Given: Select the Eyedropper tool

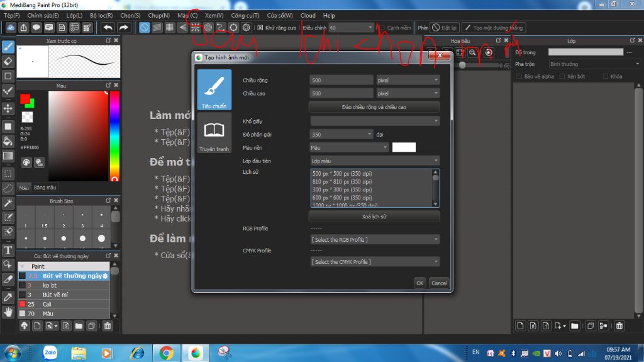Looking at the screenshot, I should 8,297.
